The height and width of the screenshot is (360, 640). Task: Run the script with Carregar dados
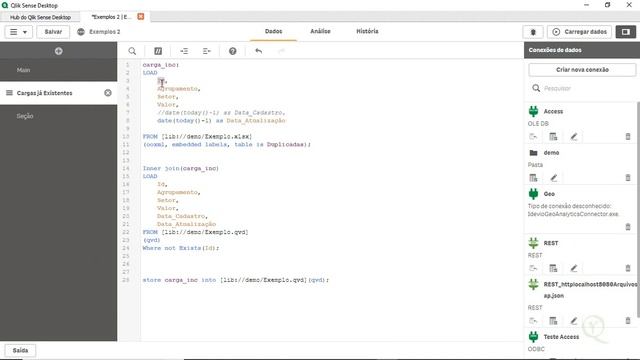579,32
